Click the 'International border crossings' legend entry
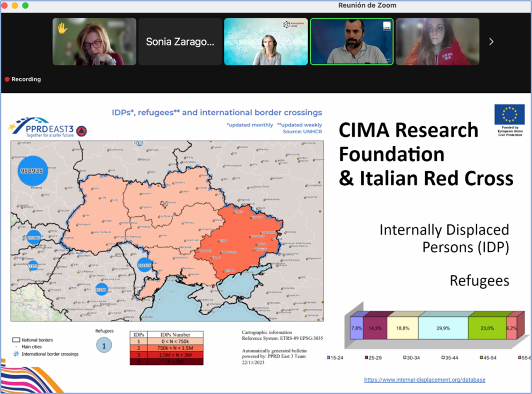The width and height of the screenshot is (532, 394). [46, 354]
